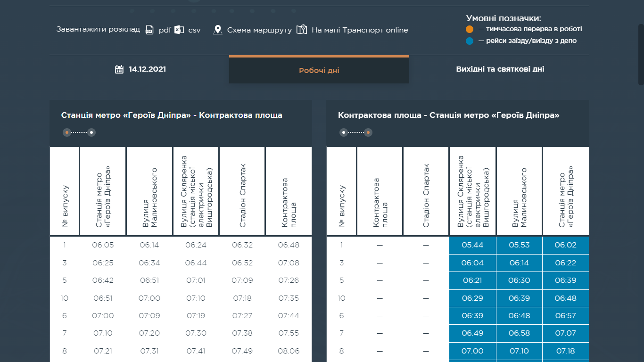Click the blue depot cell 07:18
Screen dimensions: 644x362
pyautogui.click(x=566, y=351)
